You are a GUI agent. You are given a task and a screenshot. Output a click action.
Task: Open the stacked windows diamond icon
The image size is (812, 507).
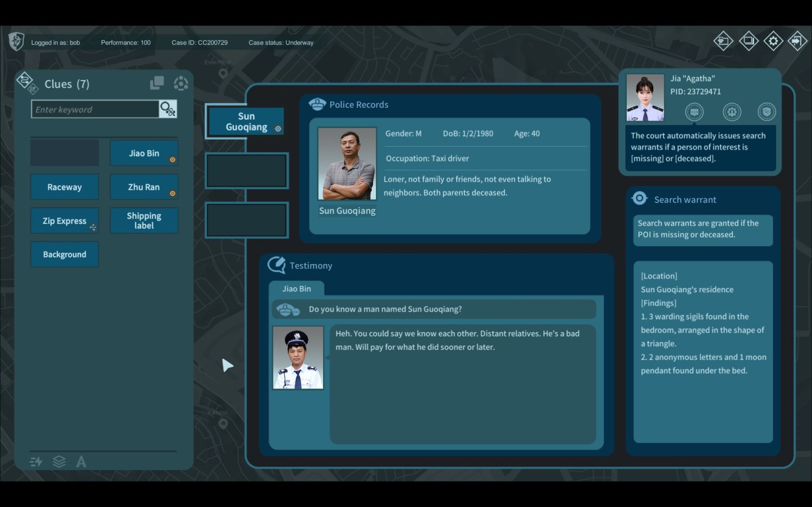(749, 41)
